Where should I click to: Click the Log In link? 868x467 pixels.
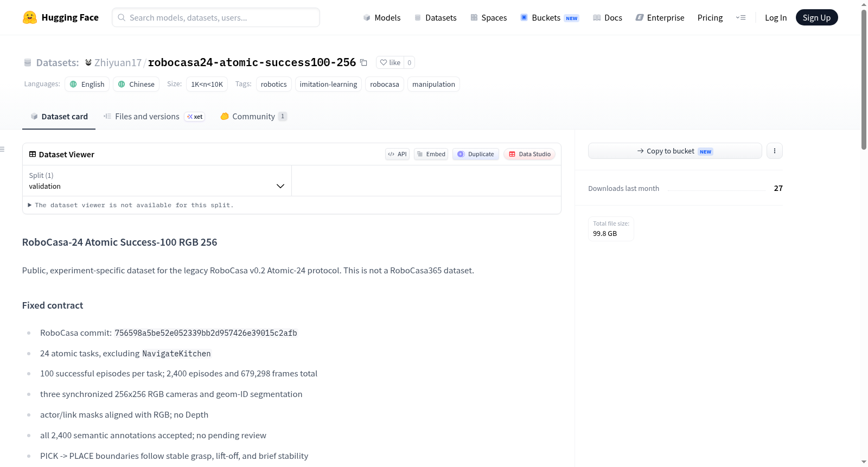pyautogui.click(x=776, y=17)
